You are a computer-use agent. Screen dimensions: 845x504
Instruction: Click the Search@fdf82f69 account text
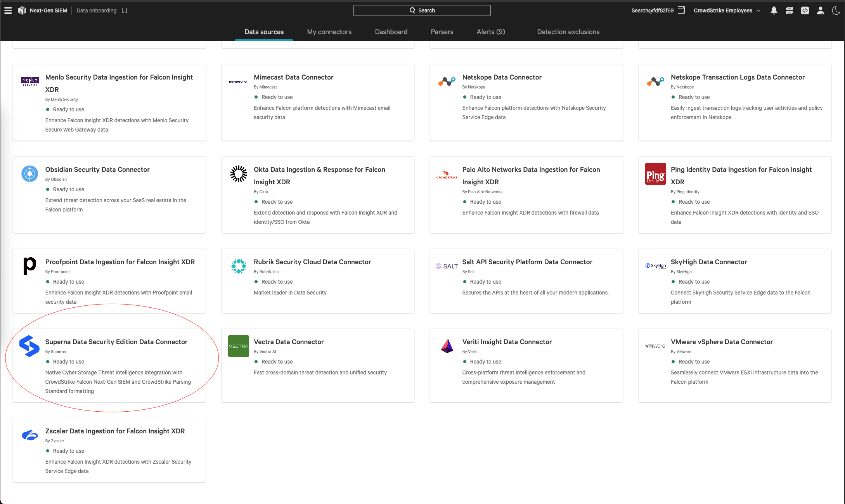[x=652, y=10]
